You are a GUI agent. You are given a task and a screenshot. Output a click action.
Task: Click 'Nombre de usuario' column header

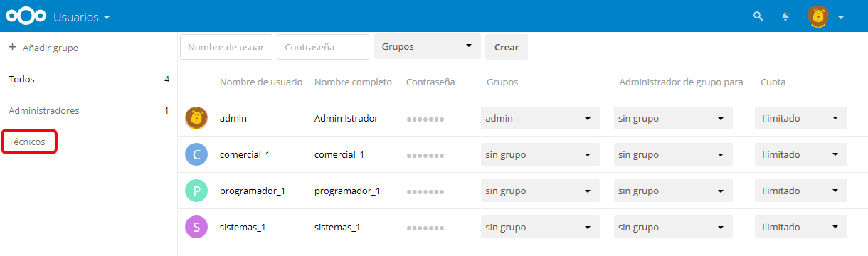pos(261,82)
